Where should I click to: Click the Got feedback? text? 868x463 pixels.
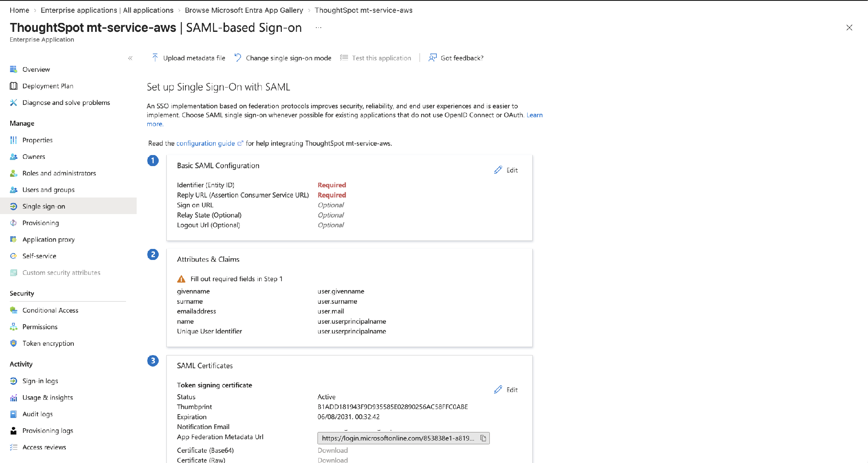point(462,58)
